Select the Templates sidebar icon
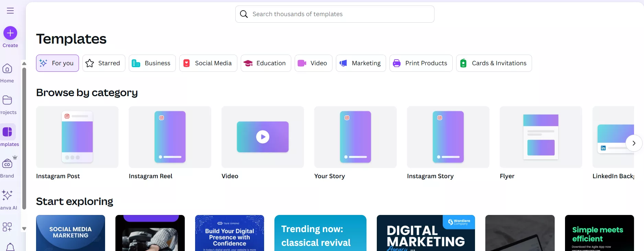The height and width of the screenshot is (251, 644). pyautogui.click(x=7, y=132)
